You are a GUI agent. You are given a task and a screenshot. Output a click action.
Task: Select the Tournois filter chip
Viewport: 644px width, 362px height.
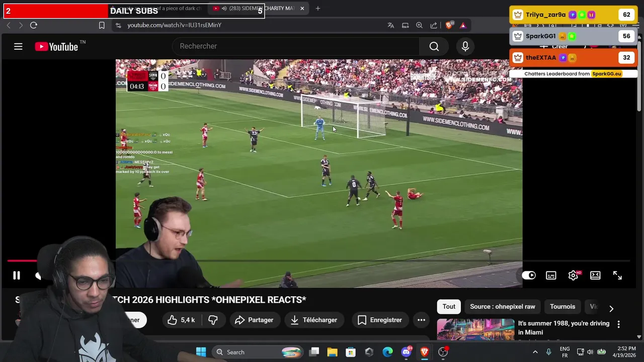coord(562,307)
